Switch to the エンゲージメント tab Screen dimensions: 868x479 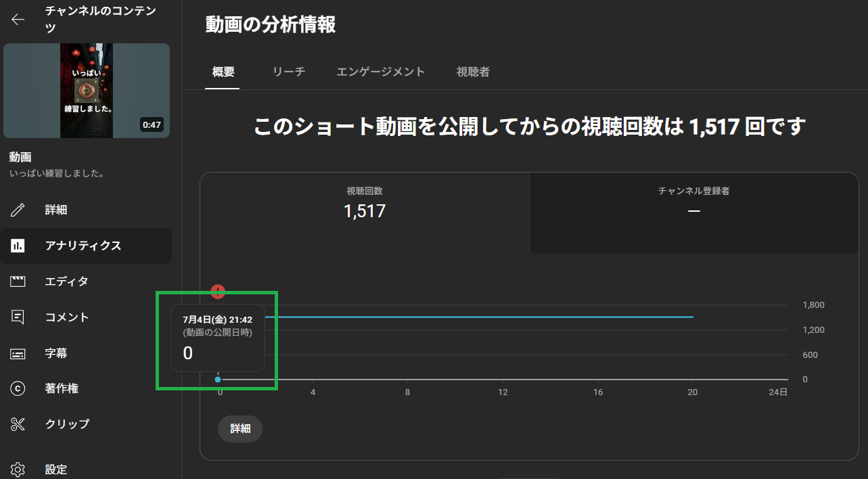click(381, 72)
